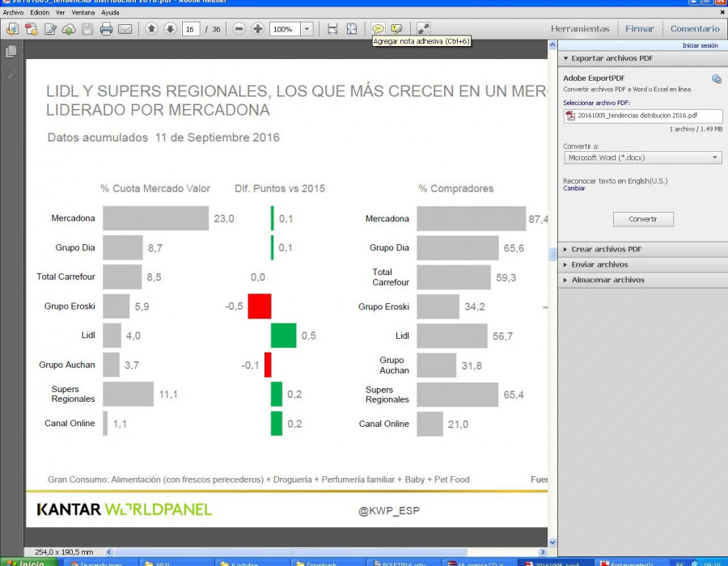Viewport: 728px width, 566px height.
Task: Click the 100% zoom level field
Action: pos(285,29)
